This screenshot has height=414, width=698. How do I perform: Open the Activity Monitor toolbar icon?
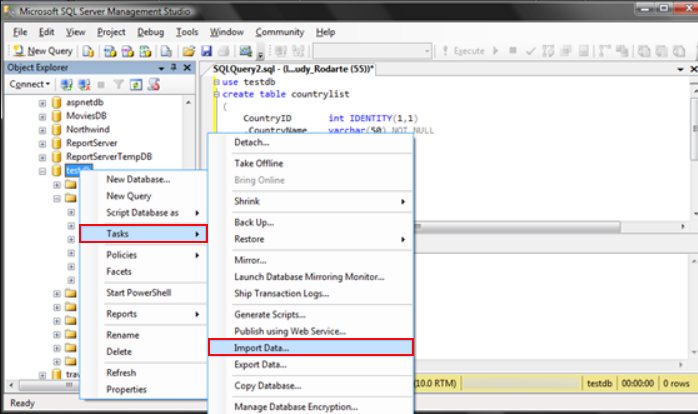click(246, 51)
